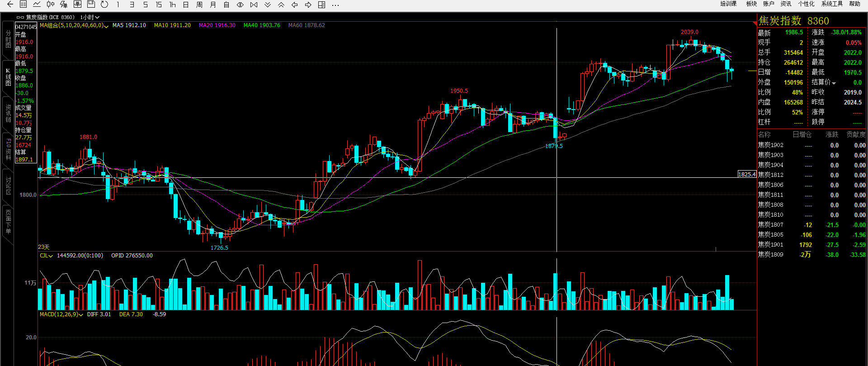The width and height of the screenshot is (868, 366).
Task: Select the daily (日) period button
Action: (186, 5)
